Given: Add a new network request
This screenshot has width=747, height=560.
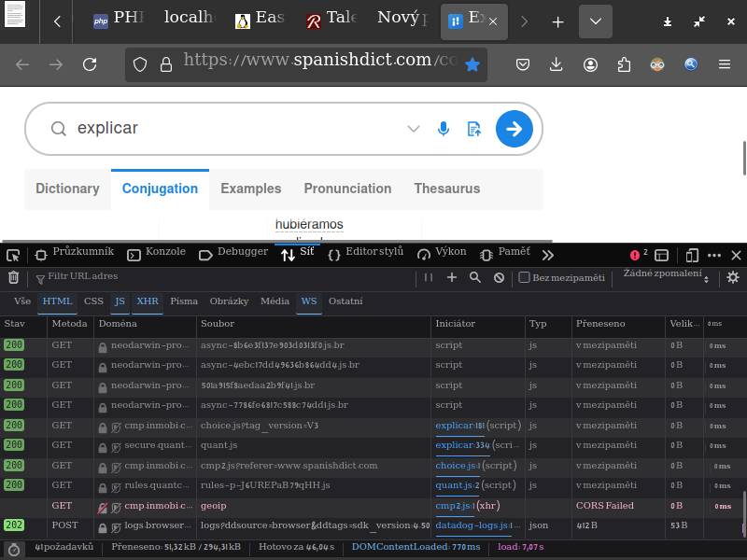Looking at the screenshot, I should tap(452, 277).
